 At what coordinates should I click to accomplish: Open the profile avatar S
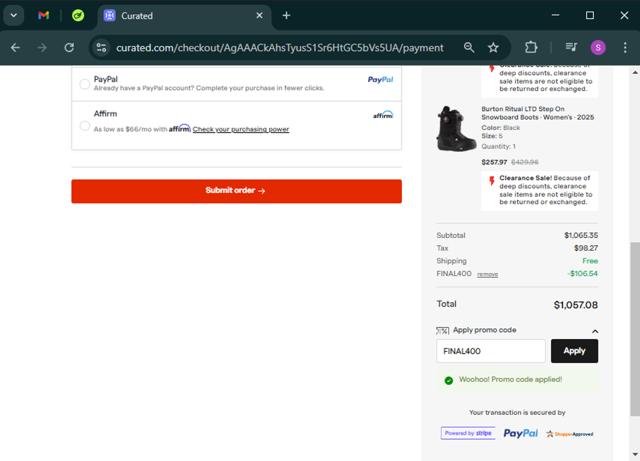(x=598, y=48)
